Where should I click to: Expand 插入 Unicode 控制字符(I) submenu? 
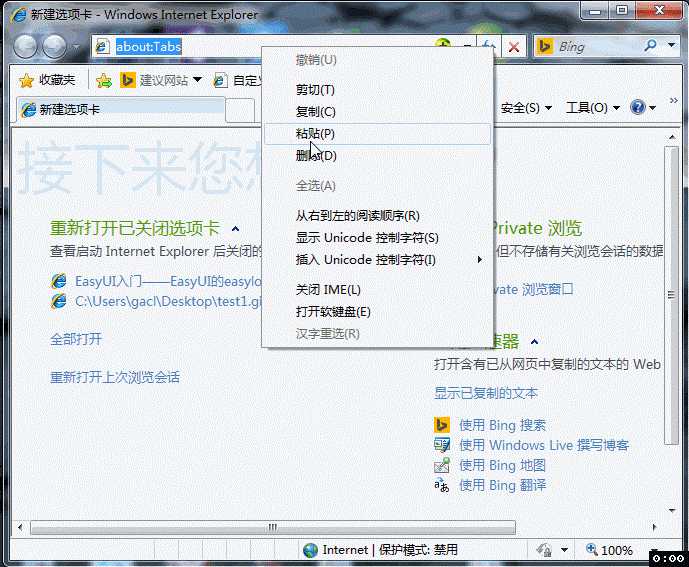click(x=378, y=260)
